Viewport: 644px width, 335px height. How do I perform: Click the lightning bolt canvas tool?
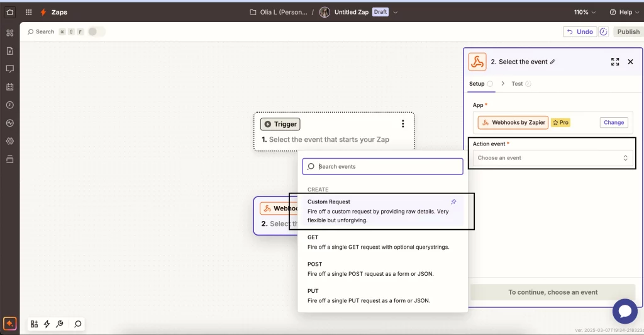coord(47,324)
